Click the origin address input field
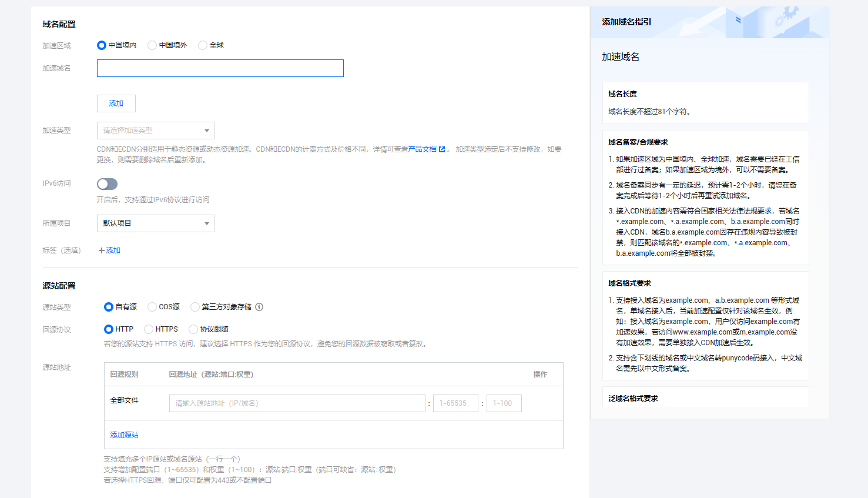Screen dimensions: 868x498 click(x=297, y=403)
